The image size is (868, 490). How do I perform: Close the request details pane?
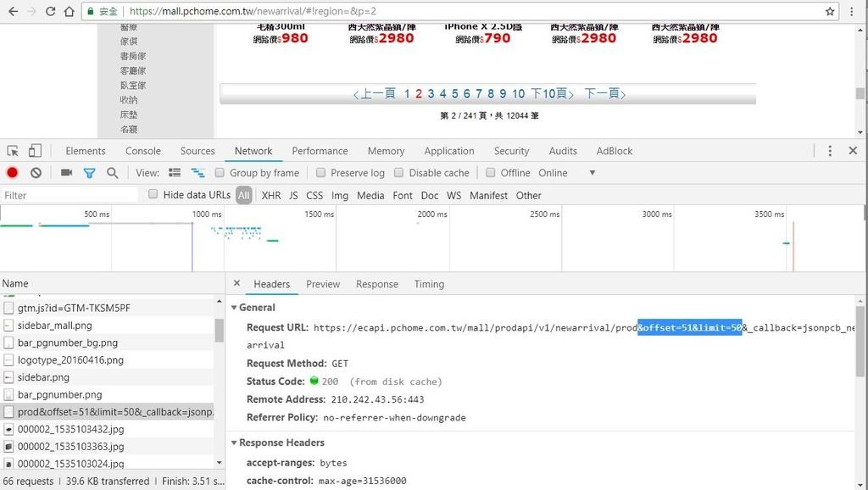tap(237, 283)
